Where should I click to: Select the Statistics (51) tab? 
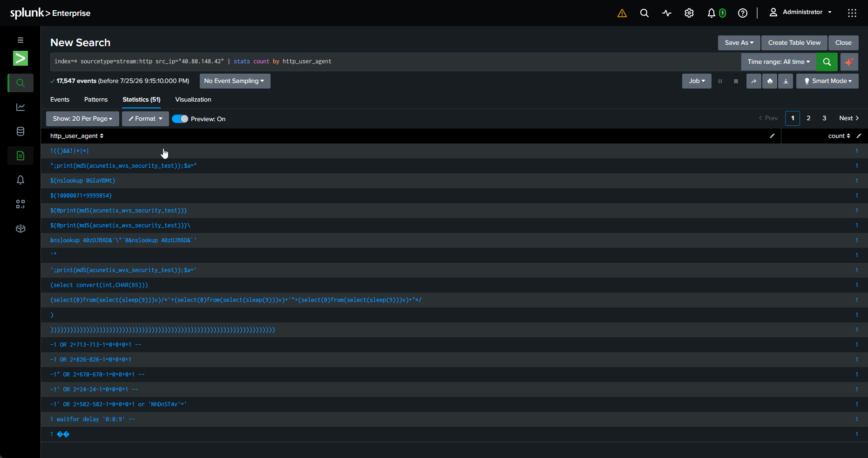[x=142, y=100]
